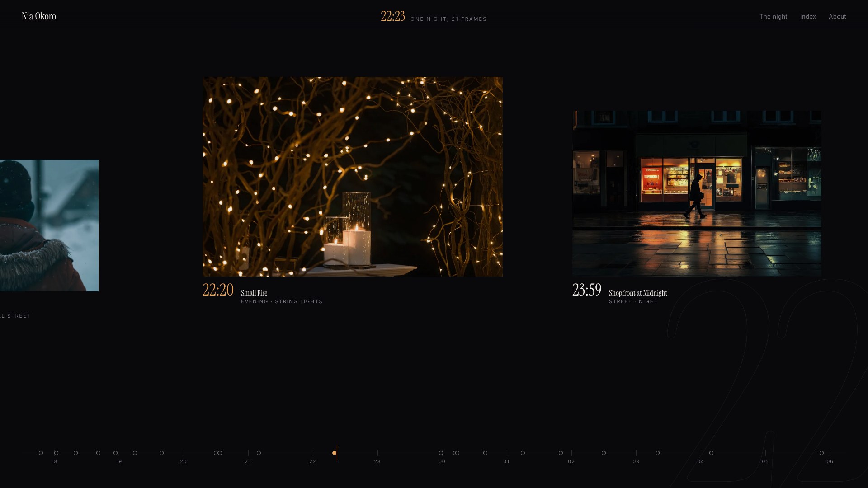Jump to hour 03 on the timeline
868x488 pixels.
coord(636,461)
